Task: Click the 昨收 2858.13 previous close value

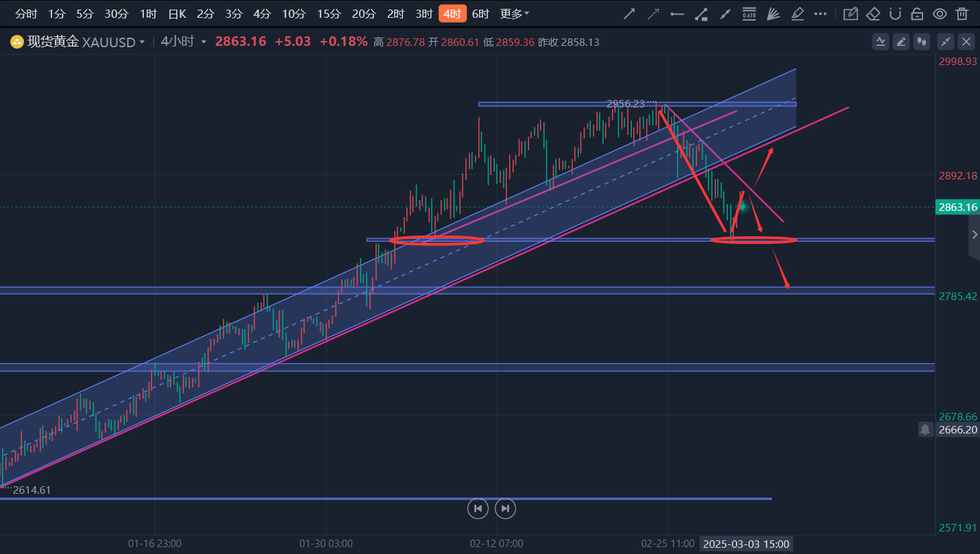Action: 568,42
